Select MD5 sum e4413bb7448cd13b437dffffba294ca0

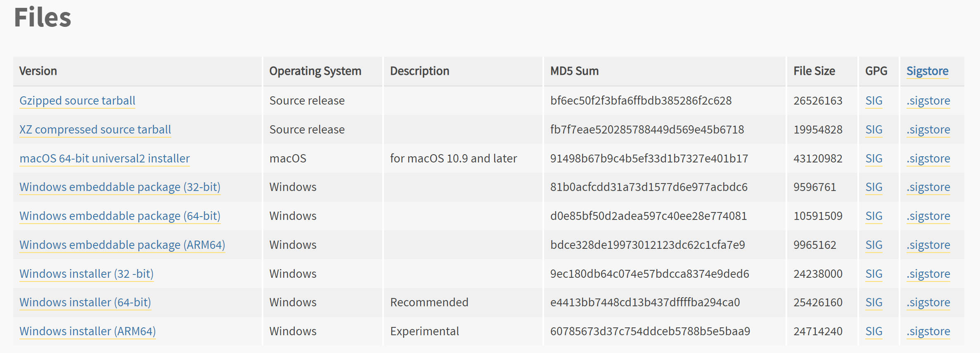click(645, 303)
